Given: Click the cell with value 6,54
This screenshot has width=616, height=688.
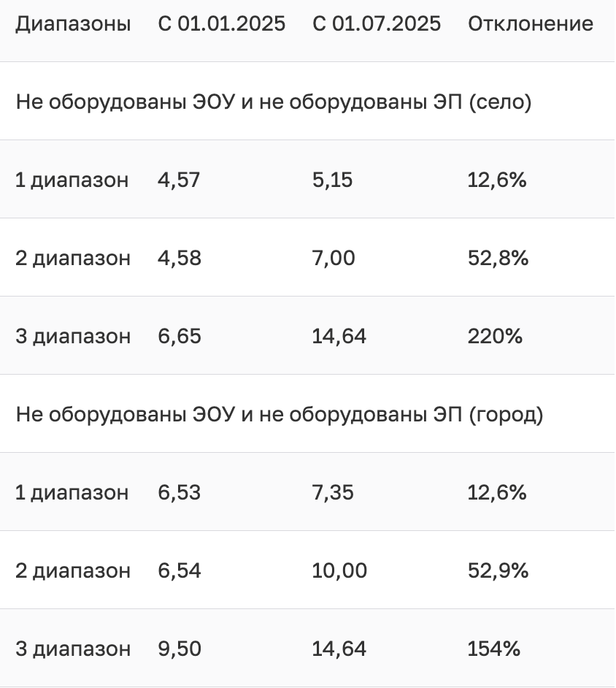Looking at the screenshot, I should coord(180,570).
